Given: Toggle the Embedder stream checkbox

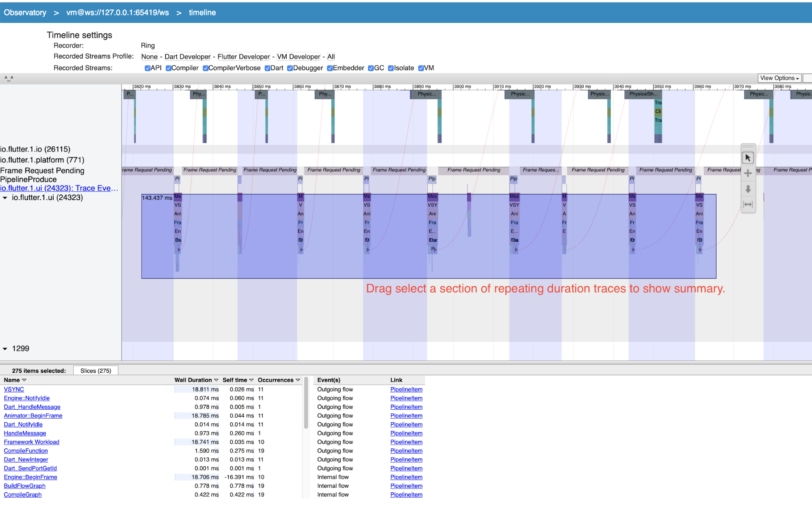Looking at the screenshot, I should click(330, 68).
